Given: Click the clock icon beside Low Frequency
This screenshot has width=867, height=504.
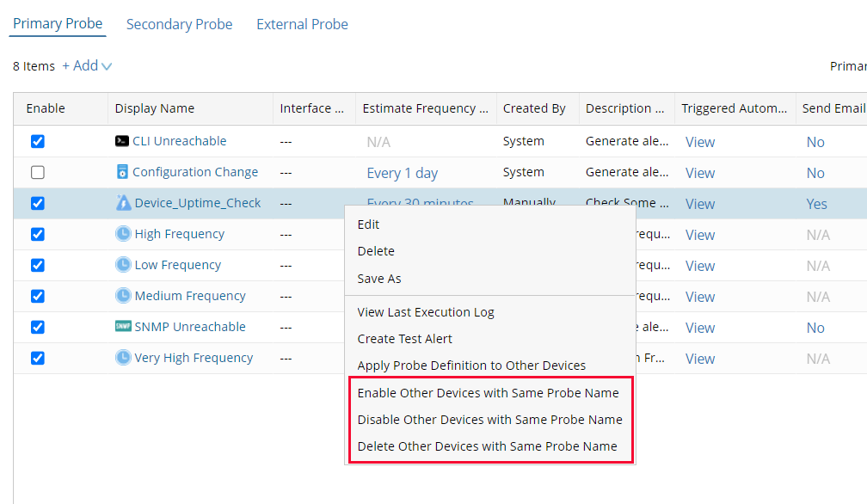Looking at the screenshot, I should (121, 265).
